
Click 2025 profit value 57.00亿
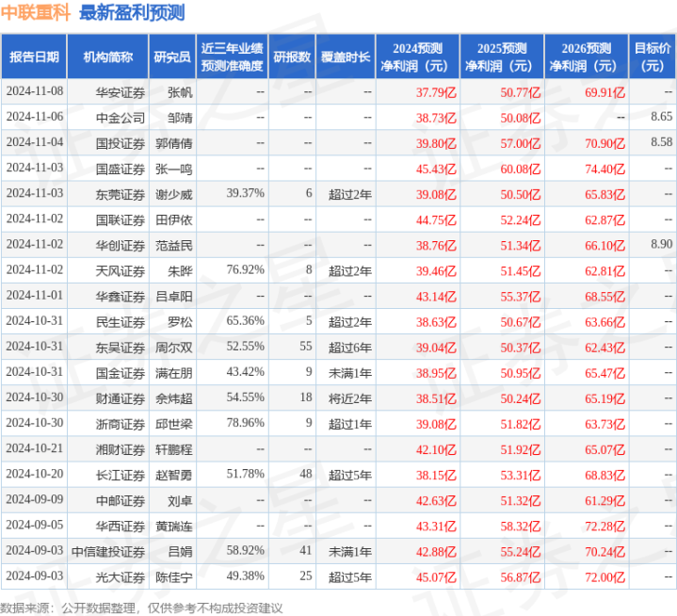(x=521, y=143)
